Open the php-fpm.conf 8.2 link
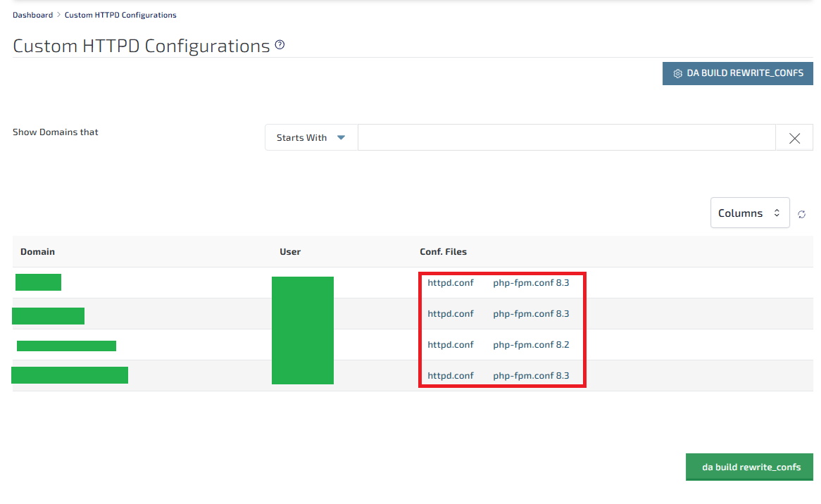 pos(531,345)
